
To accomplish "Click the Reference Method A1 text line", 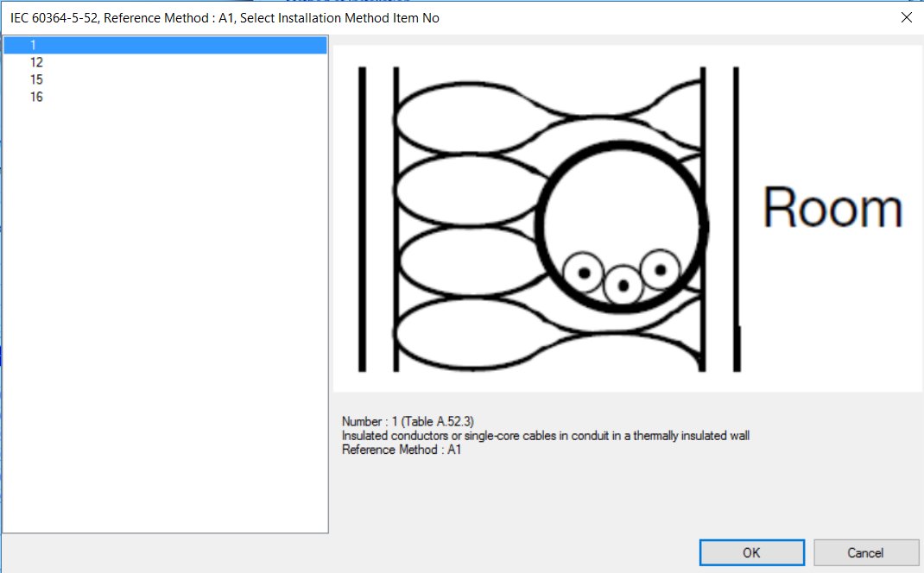I will point(399,450).
